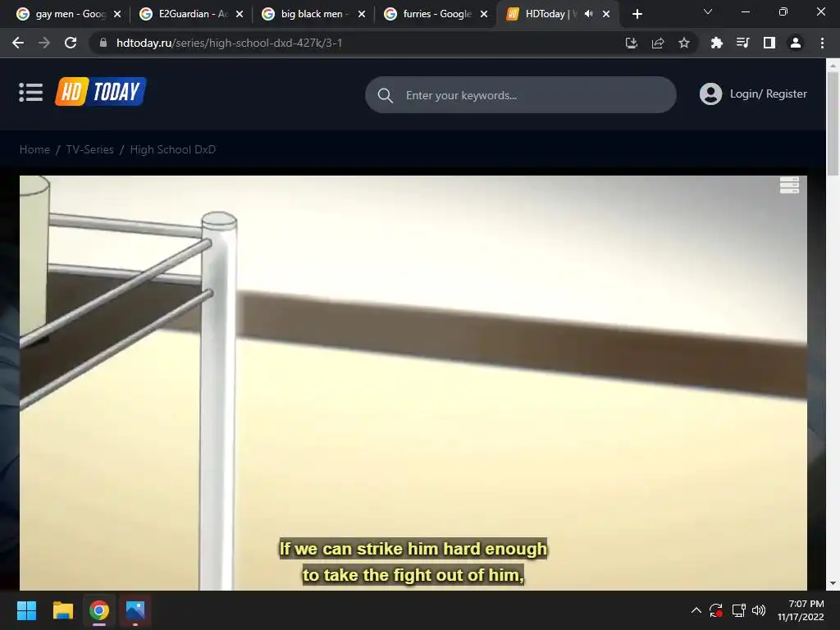Click the video player frame
The image size is (840, 630).
[413, 383]
